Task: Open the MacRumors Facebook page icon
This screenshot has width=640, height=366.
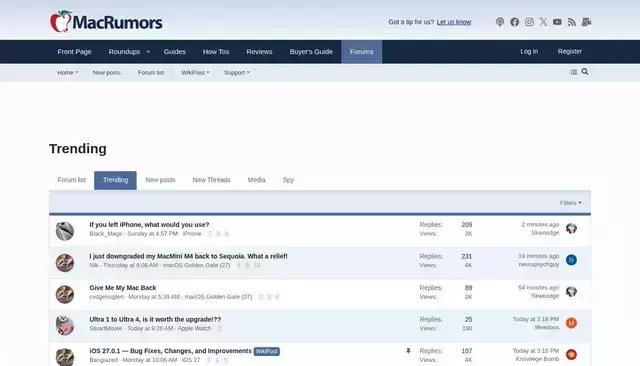Action: [514, 22]
